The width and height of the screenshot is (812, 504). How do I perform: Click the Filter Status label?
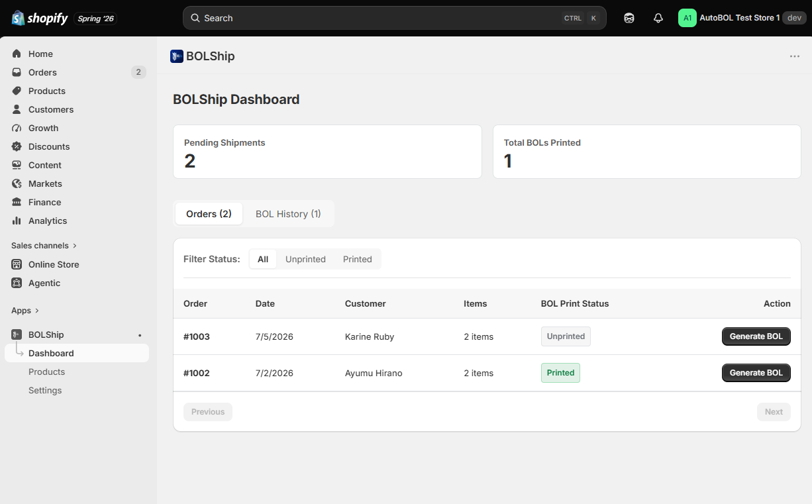click(211, 260)
